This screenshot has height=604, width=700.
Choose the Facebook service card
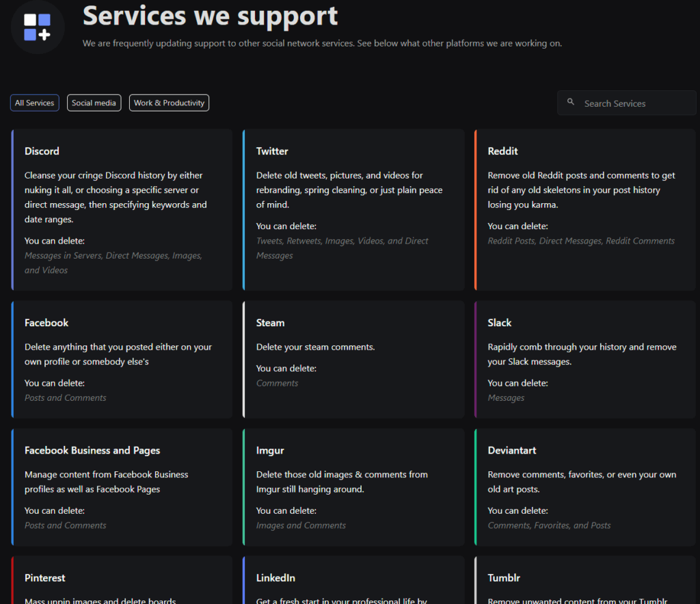coord(122,359)
